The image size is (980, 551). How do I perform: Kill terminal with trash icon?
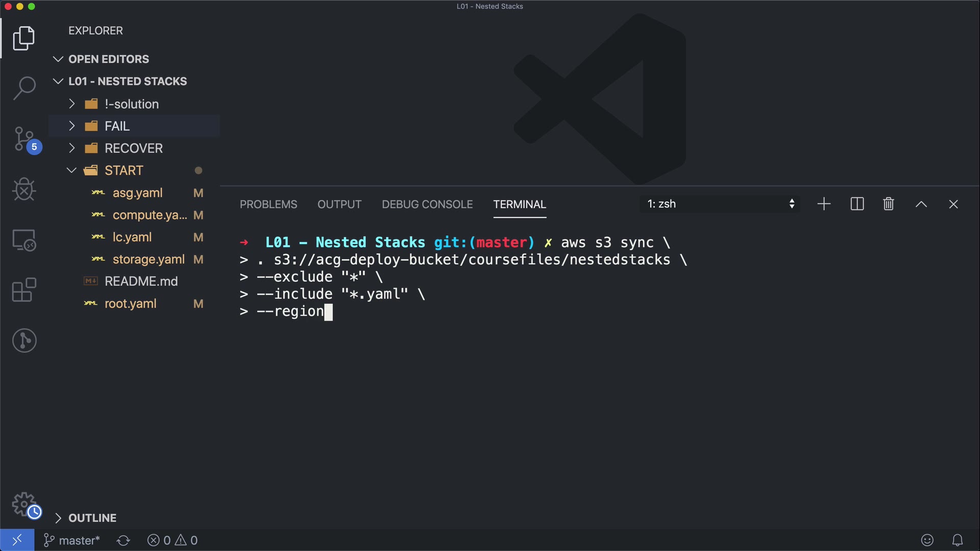888,204
